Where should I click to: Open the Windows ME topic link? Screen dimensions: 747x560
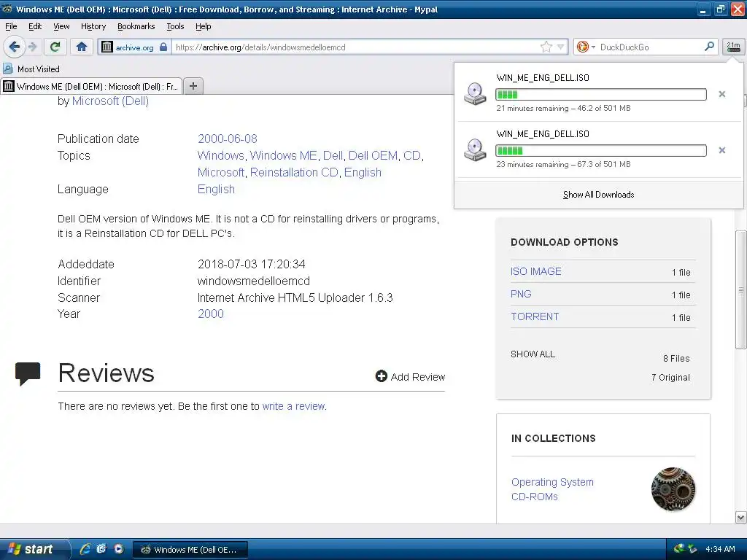click(284, 156)
